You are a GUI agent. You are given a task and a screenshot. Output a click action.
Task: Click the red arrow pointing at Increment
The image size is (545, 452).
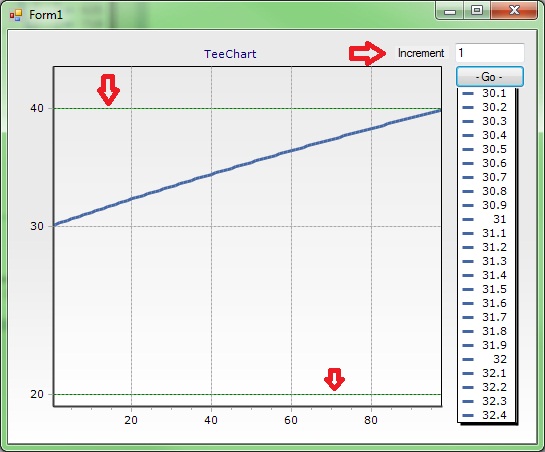367,53
